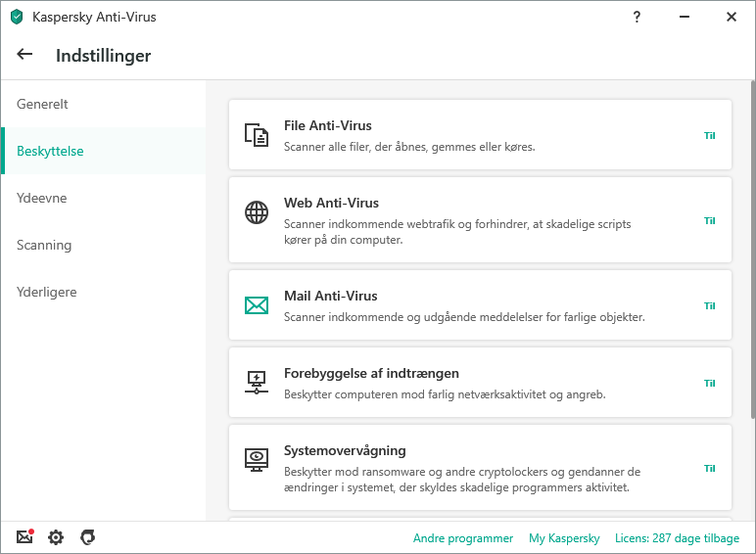The image size is (756, 554).
Task: Open the Mail Anti-Virus settings title
Action: 331,296
